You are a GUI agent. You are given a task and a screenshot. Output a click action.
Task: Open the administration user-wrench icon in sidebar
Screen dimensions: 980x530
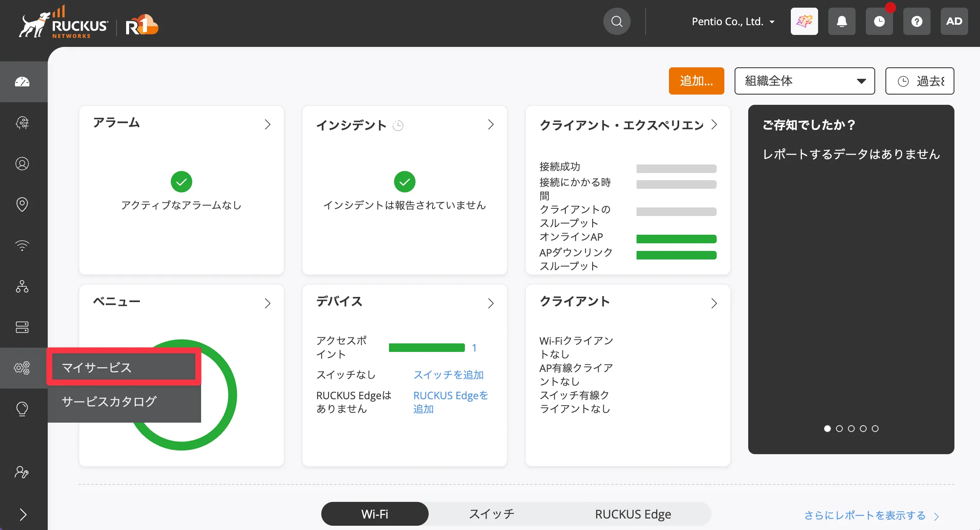(x=22, y=472)
